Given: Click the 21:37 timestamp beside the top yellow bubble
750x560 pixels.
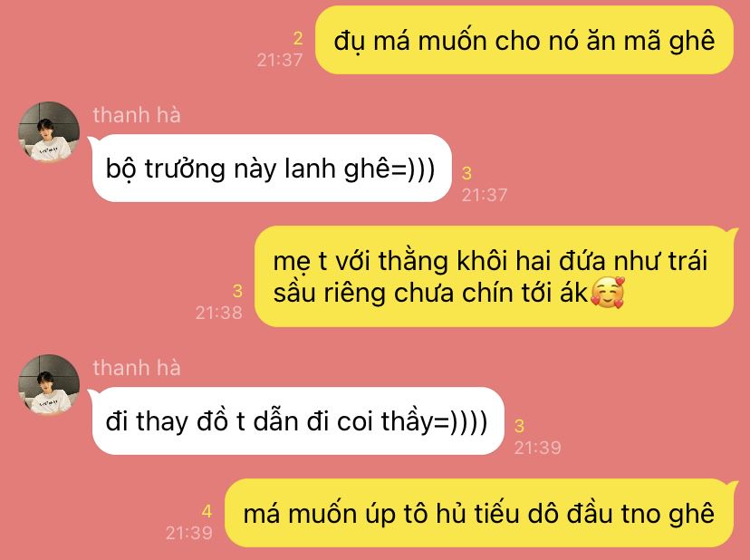Looking at the screenshot, I should point(280,60).
